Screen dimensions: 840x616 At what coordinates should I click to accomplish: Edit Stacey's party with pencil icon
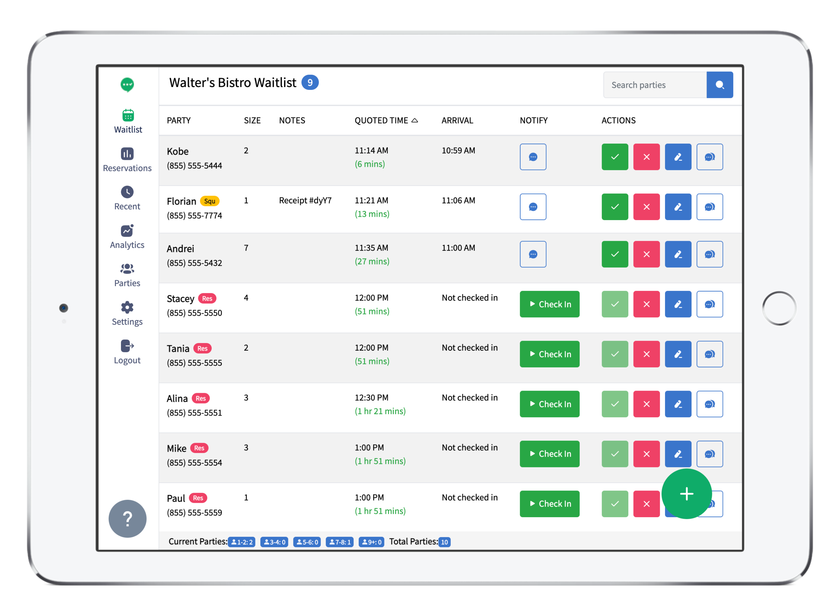[678, 304]
